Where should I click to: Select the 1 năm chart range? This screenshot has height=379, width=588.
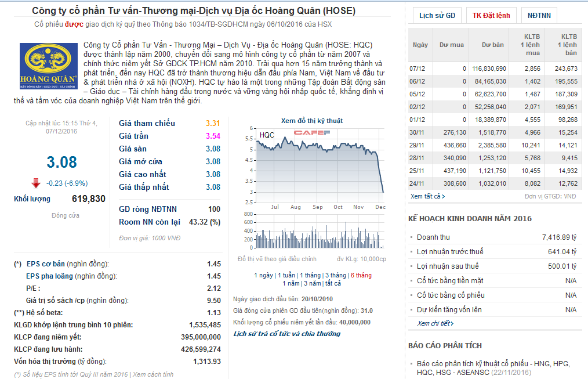click(291, 283)
